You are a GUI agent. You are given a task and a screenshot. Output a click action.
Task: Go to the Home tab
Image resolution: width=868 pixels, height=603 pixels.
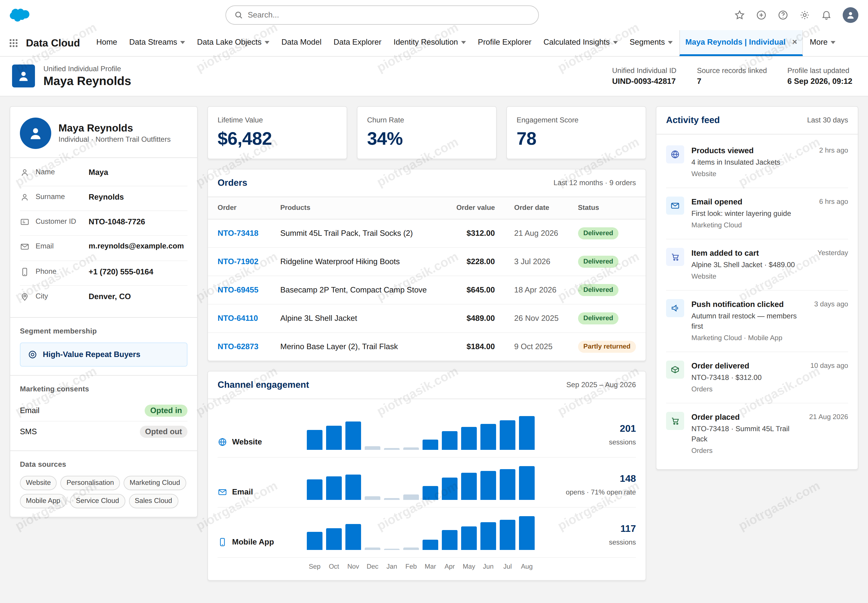tap(106, 42)
